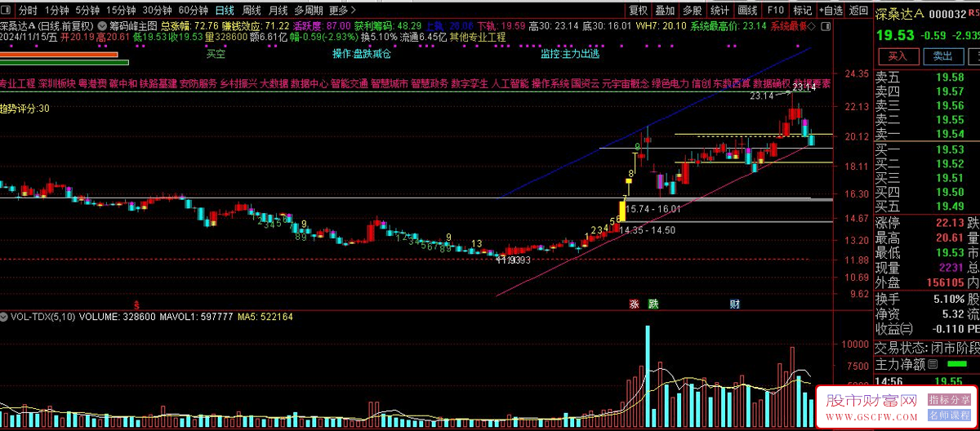Image resolution: width=980 pixels, height=431 pixels.
Task: Click the red 买入 buy button
Action: [898, 56]
